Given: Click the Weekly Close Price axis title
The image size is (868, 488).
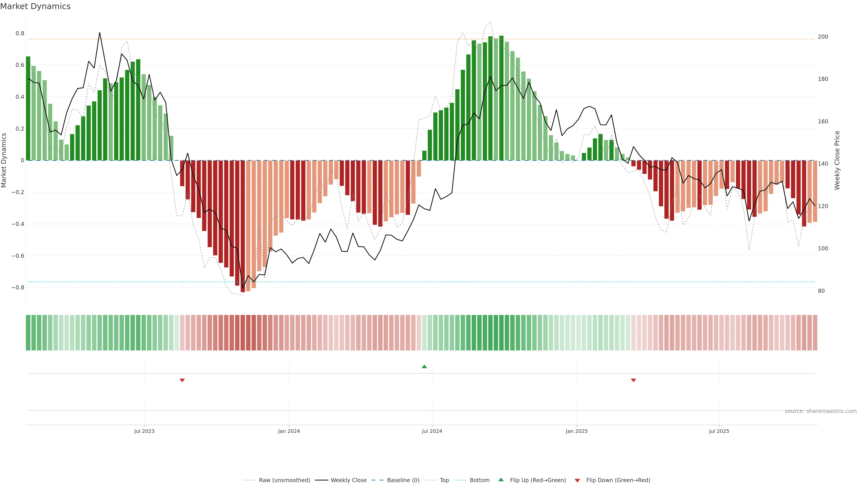Looking at the screenshot, I should pos(837,160).
